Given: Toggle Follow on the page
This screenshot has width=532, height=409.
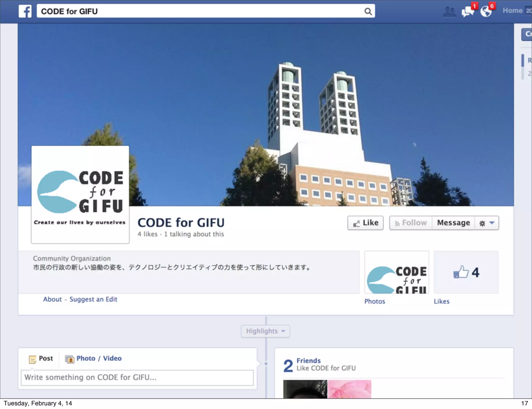Looking at the screenshot, I should pyautogui.click(x=411, y=223).
